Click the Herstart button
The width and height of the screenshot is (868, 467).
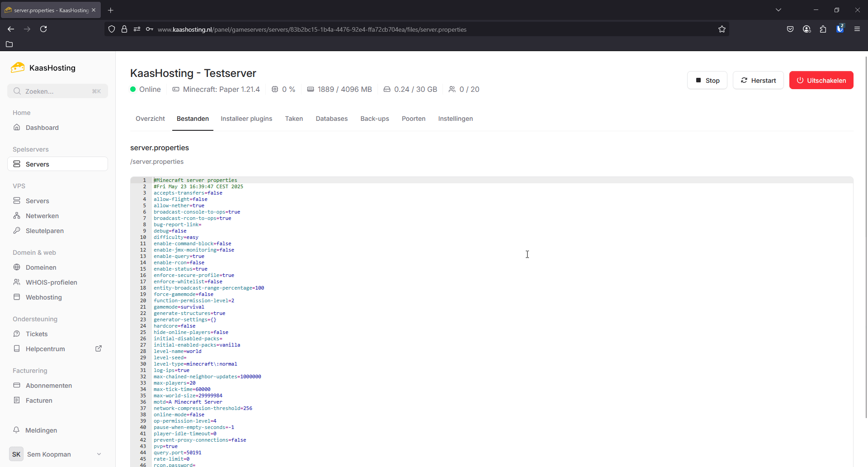[x=758, y=81]
